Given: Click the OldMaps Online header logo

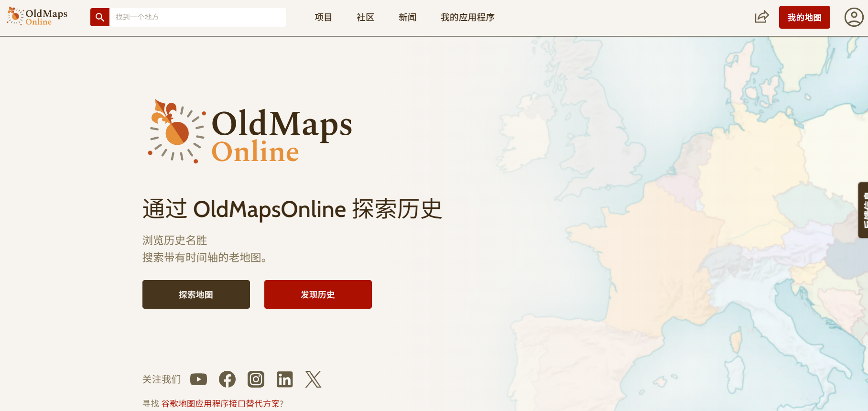Looking at the screenshot, I should click(37, 17).
